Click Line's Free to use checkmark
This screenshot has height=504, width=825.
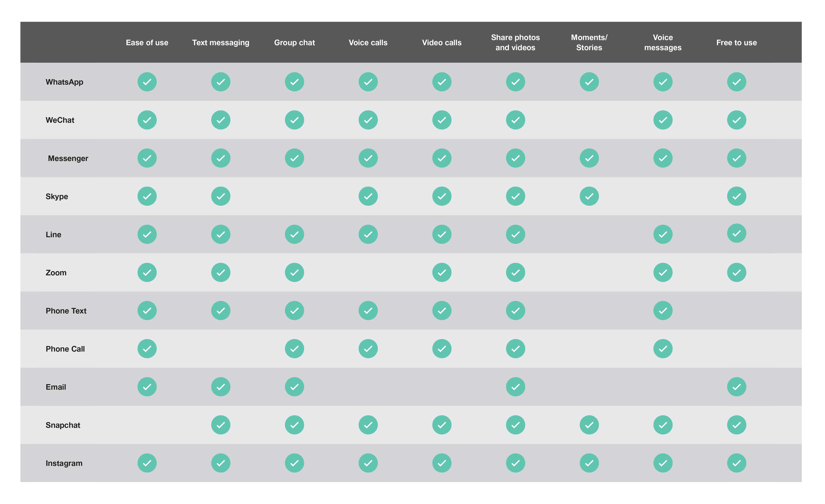736,233
